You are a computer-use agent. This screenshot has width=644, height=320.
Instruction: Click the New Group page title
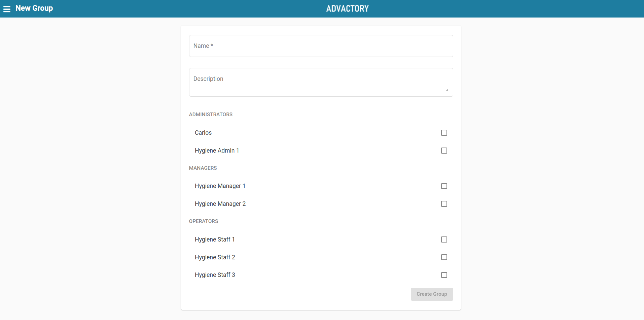click(34, 8)
